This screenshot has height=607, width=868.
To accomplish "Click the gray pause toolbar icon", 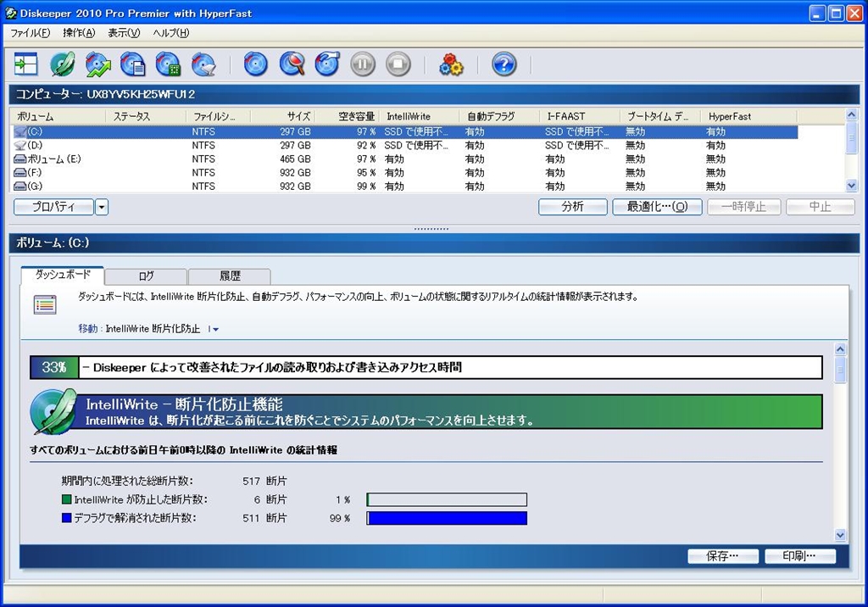I will [x=363, y=64].
